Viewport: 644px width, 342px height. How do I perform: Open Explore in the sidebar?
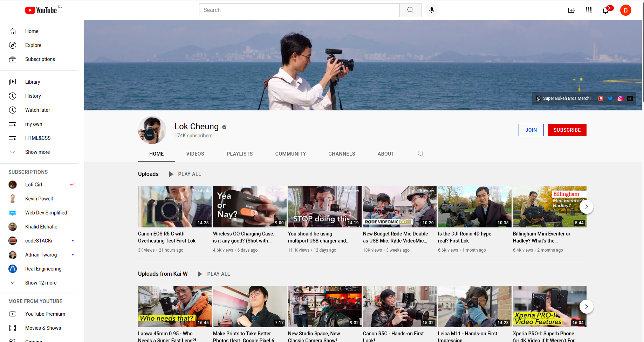pos(39,45)
